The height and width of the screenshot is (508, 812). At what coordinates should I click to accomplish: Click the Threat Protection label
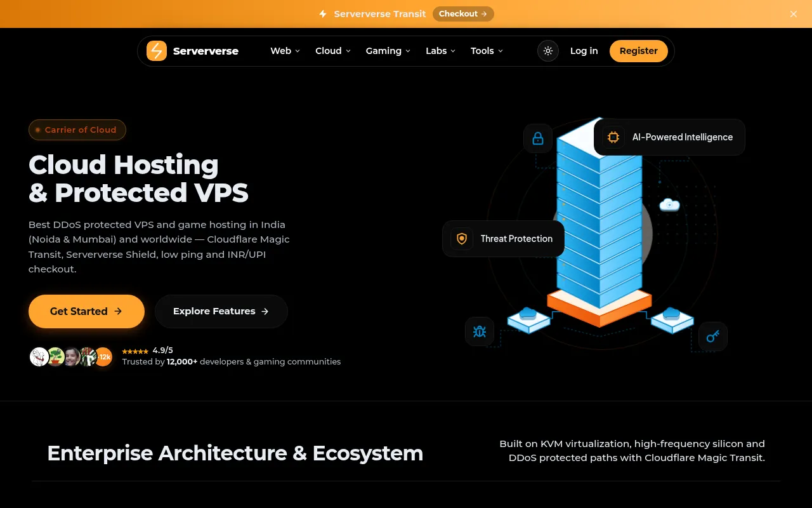click(x=516, y=239)
